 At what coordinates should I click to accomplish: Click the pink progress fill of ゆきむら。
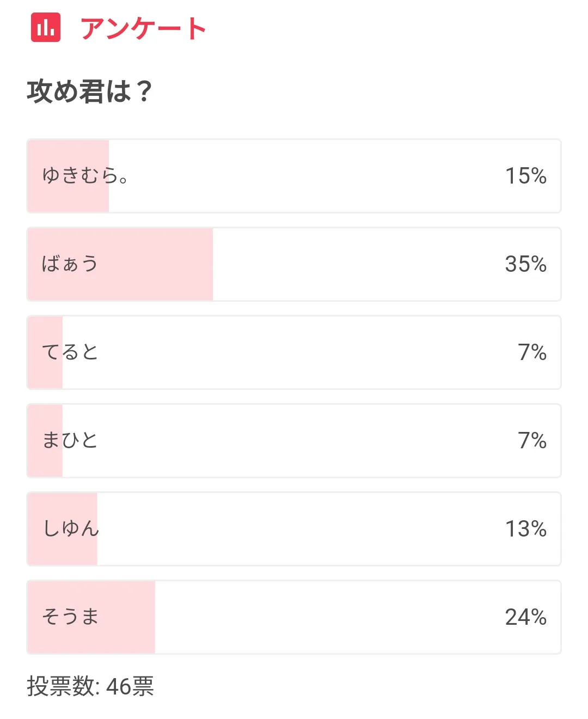tap(68, 176)
